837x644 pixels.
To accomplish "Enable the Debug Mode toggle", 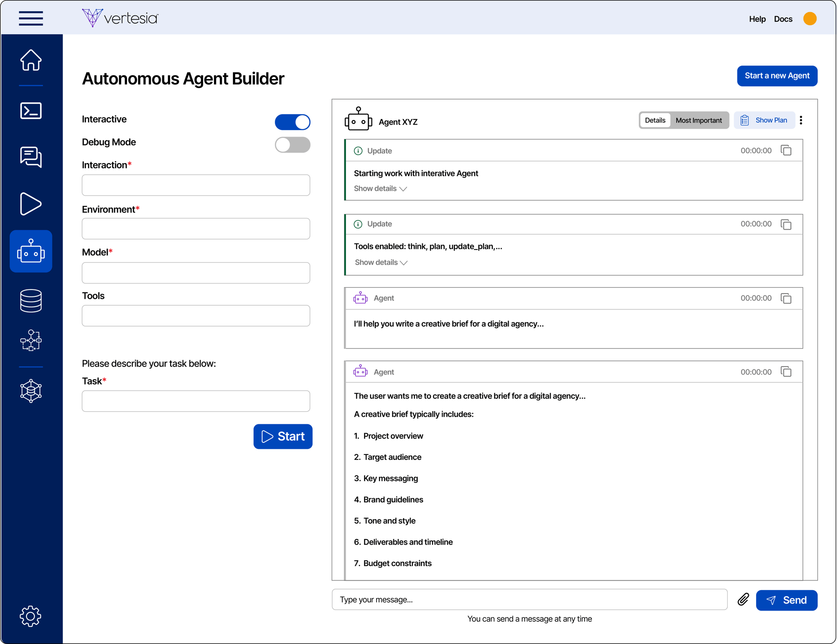I will point(292,145).
